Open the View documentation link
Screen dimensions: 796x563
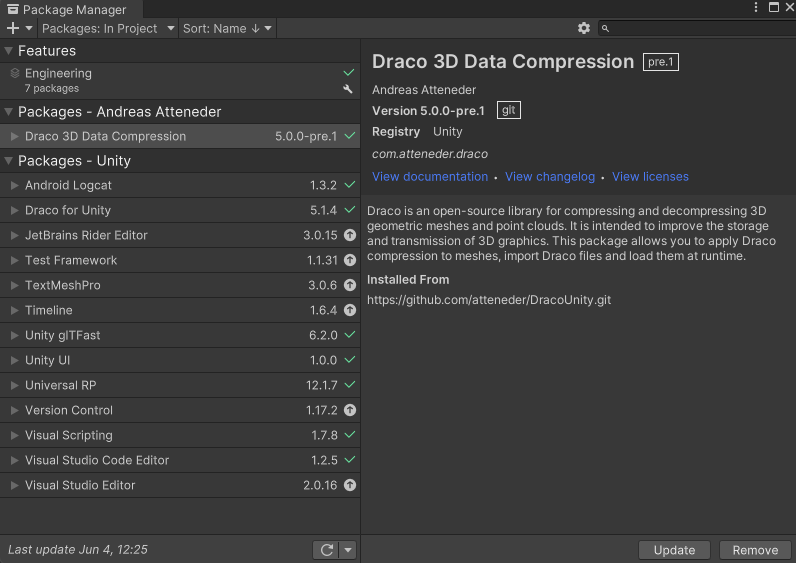click(430, 177)
